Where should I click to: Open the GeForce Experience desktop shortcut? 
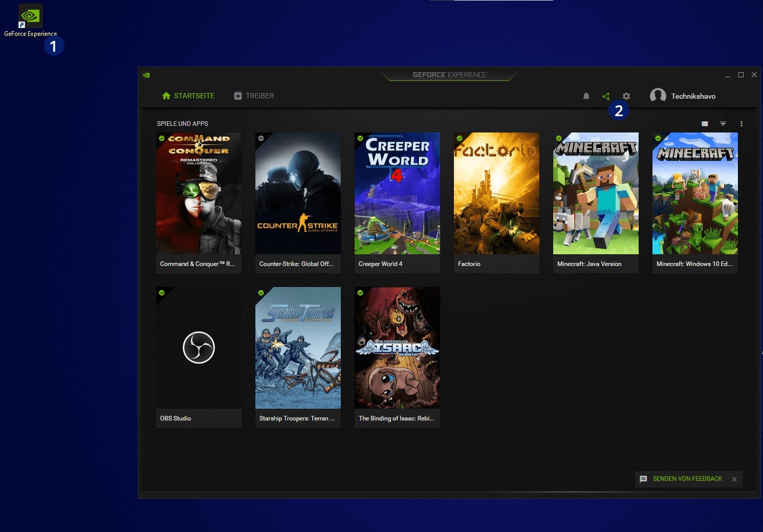pos(30,20)
